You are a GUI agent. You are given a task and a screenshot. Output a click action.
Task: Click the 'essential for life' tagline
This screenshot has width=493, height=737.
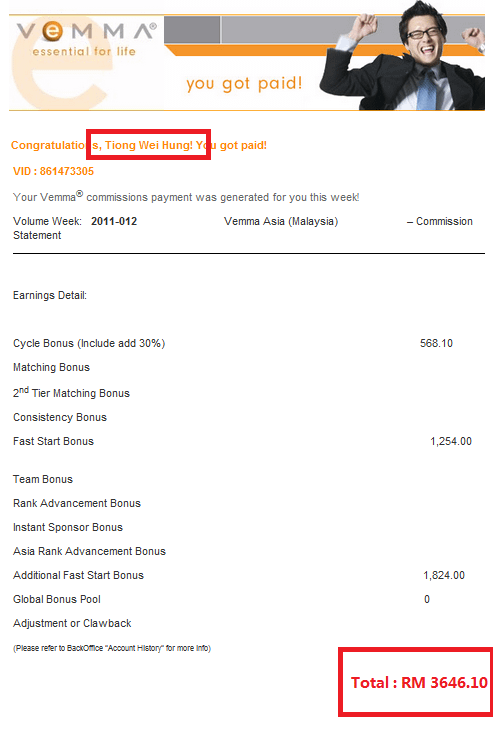84,51
